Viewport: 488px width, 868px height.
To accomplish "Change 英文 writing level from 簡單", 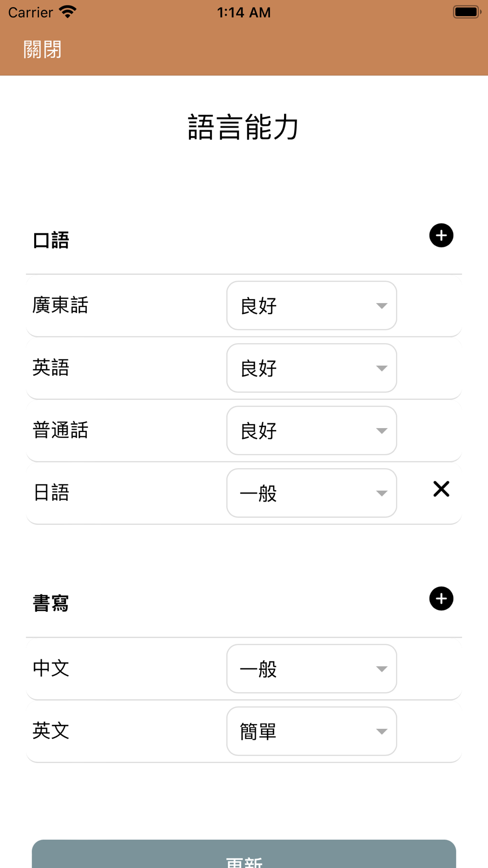I will tap(311, 731).
